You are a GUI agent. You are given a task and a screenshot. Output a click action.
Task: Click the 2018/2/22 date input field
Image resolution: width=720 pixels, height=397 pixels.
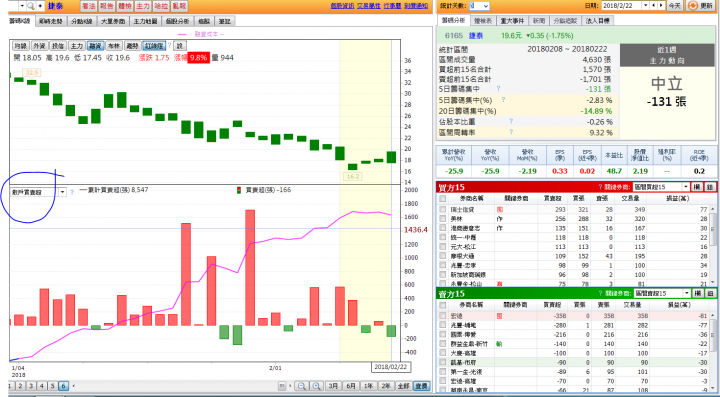pyautogui.click(x=622, y=6)
